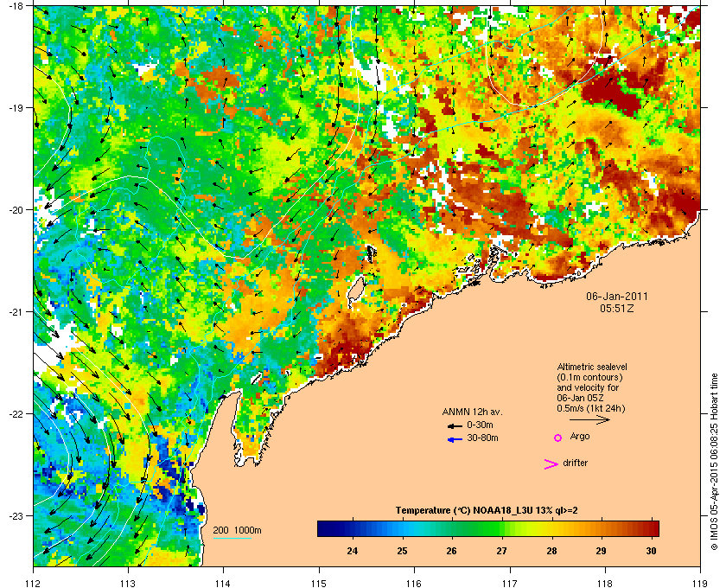Viewport: 726px width, 588px height.
Task: Click the 'drifter' legend label
Action: click(575, 463)
